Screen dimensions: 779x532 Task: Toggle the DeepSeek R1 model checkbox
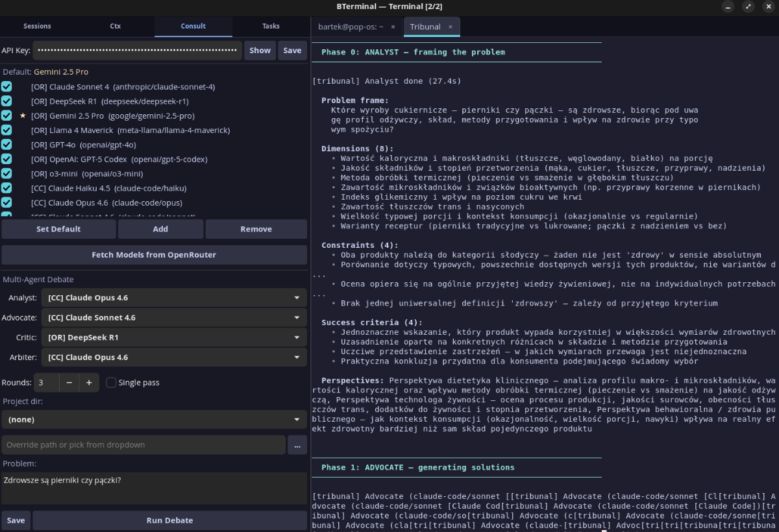click(x=6, y=101)
